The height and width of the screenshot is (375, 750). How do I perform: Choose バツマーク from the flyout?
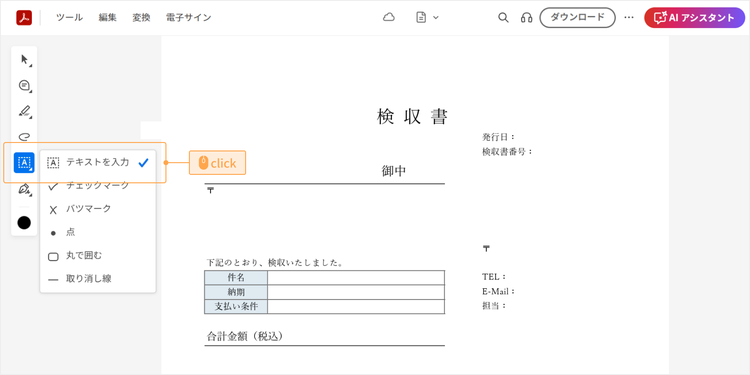pos(98,209)
